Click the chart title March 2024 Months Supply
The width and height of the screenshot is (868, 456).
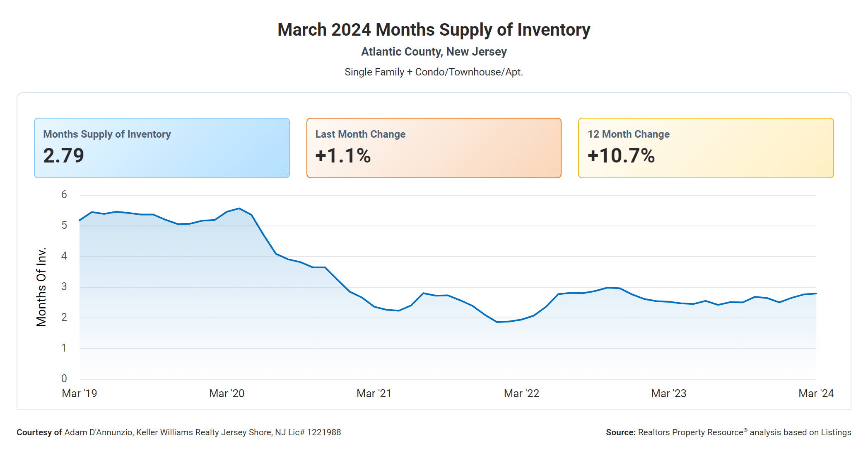coord(434,30)
